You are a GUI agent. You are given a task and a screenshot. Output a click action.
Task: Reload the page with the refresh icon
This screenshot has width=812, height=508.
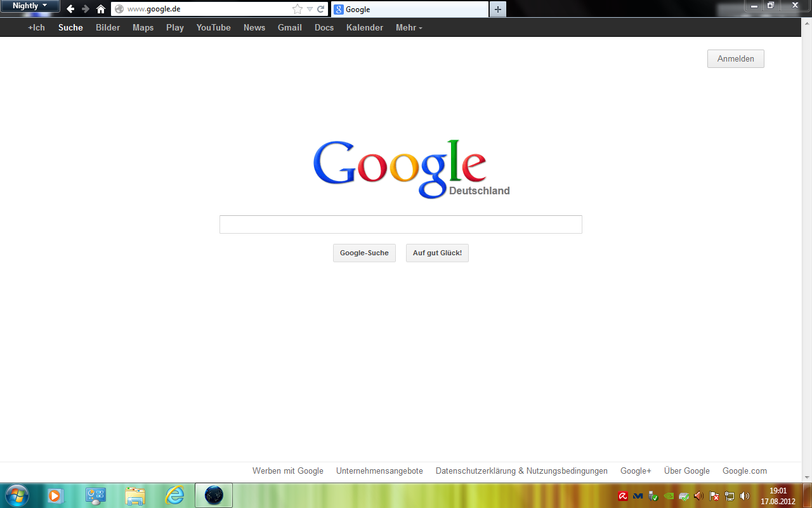[321, 10]
